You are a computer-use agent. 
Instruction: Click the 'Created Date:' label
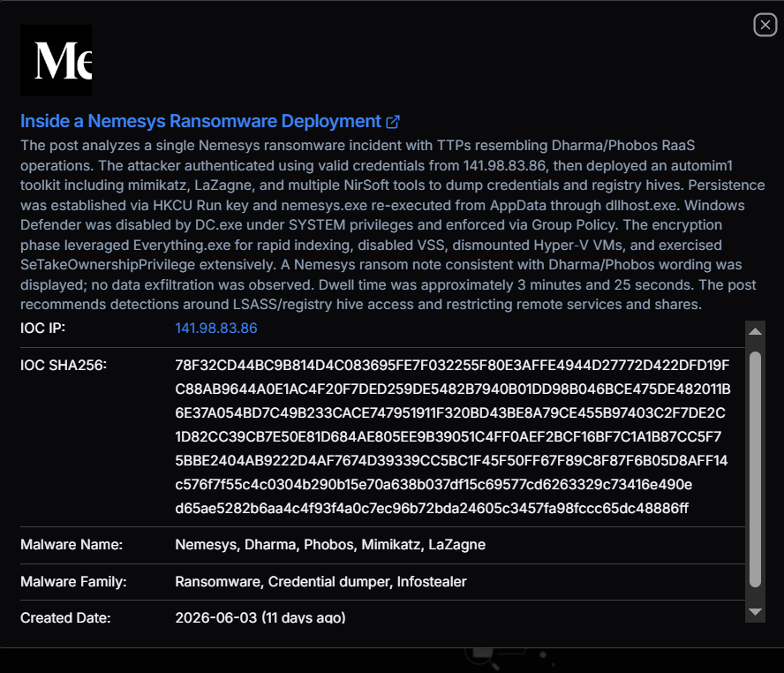[x=65, y=618]
